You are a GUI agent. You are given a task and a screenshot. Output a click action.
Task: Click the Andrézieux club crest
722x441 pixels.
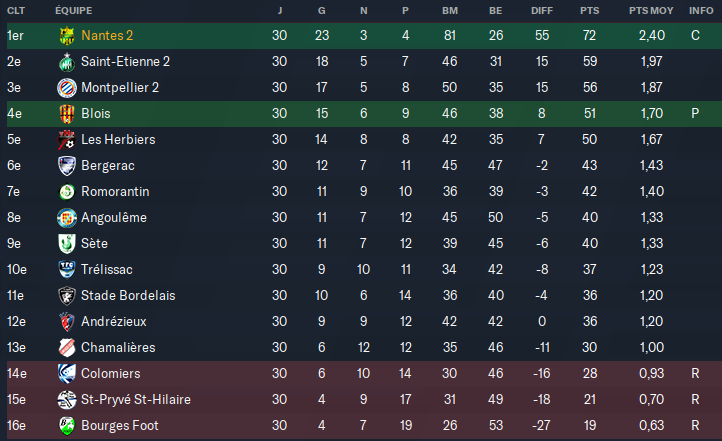pyautogui.click(x=66, y=321)
